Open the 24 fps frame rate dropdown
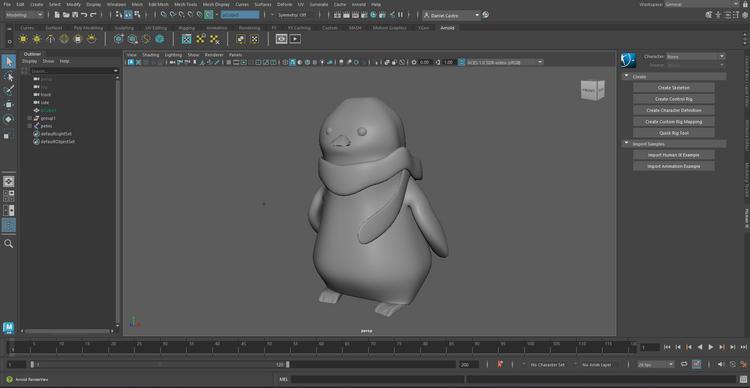The height and width of the screenshot is (388, 750). (x=656, y=365)
